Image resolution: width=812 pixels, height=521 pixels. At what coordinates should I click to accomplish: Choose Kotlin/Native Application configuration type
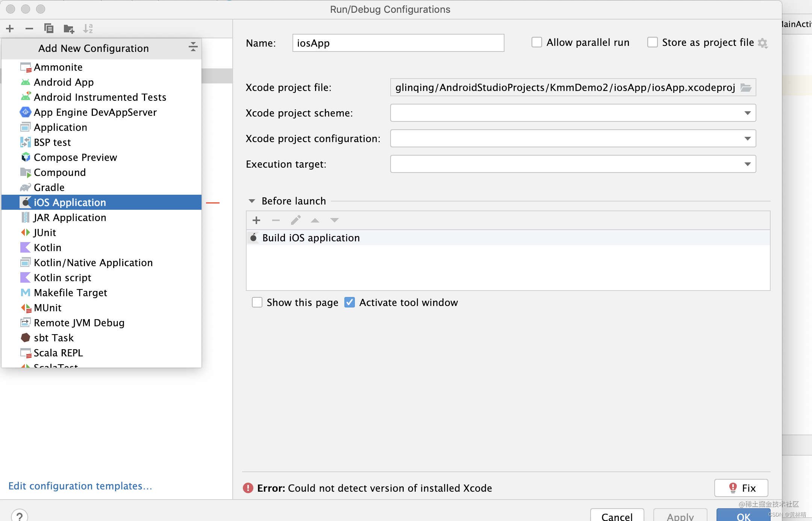93,262
